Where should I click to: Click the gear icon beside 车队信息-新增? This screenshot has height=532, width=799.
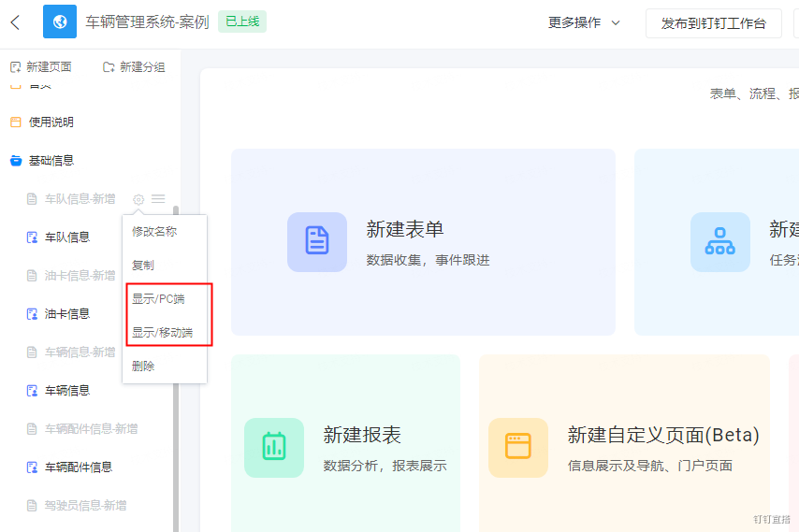click(x=138, y=199)
